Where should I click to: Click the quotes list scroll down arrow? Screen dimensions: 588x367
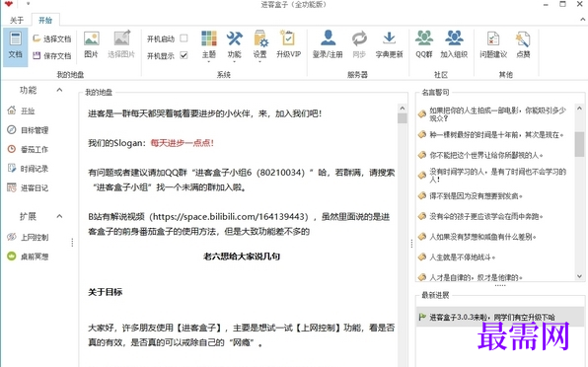pos(579,276)
